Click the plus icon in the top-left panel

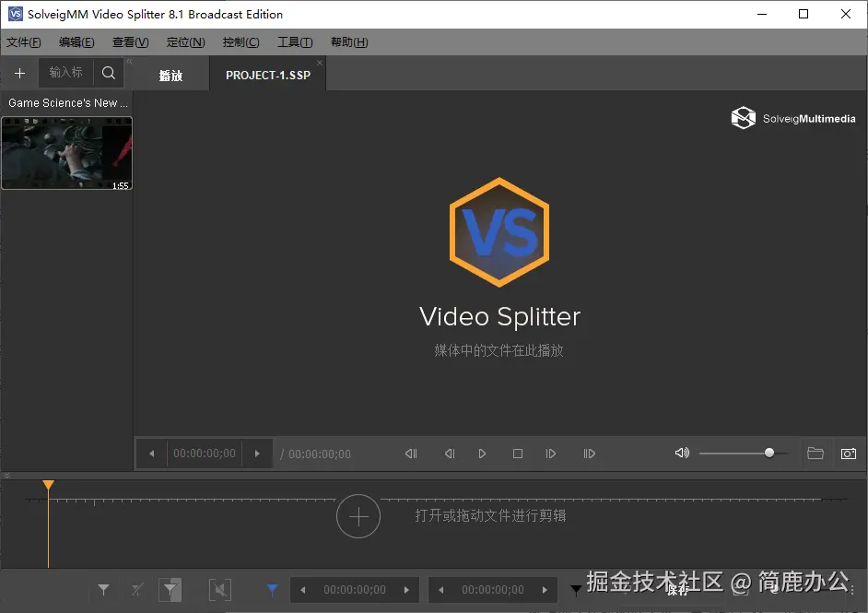(19, 73)
